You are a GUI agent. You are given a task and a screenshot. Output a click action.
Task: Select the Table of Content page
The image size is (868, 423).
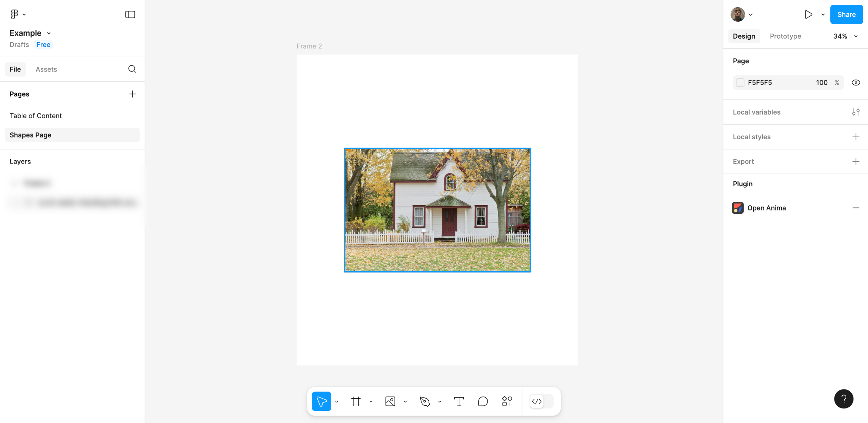[x=36, y=116]
